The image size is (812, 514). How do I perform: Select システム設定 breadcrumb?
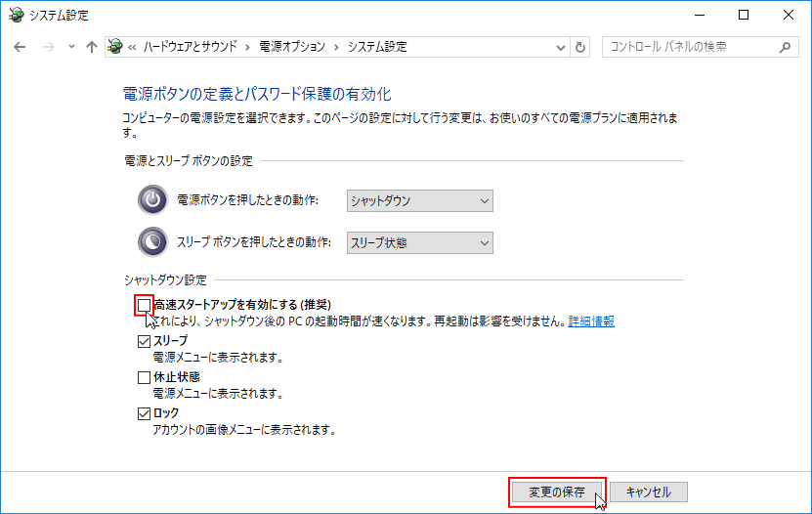coord(377,47)
